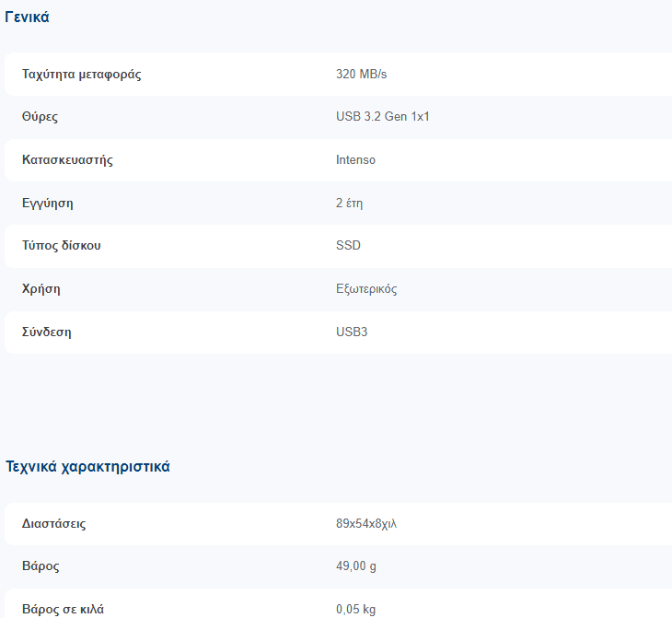Viewport: 672px width, 618px height.
Task: Click the 'Γενικά' section heading
Action: pyautogui.click(x=27, y=17)
